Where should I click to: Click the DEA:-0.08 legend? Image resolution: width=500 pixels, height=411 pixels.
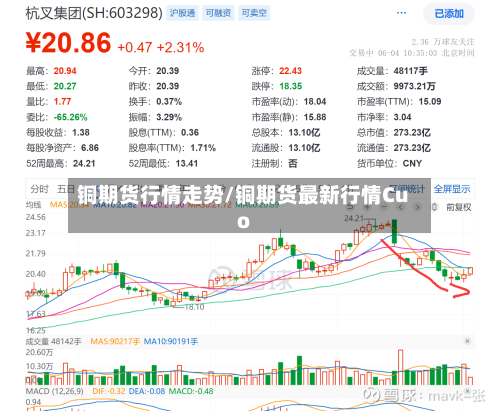tap(147, 391)
